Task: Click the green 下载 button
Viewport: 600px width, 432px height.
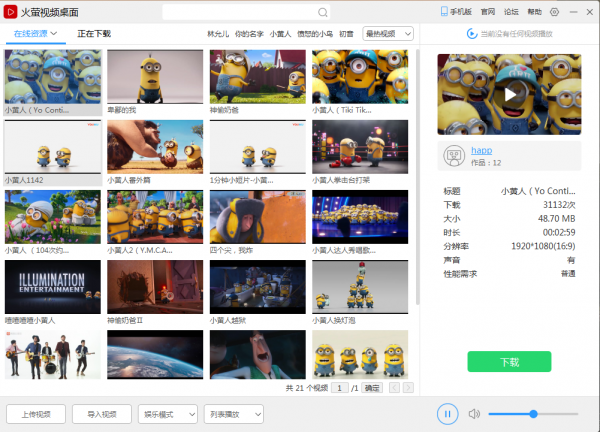Action: coord(509,362)
